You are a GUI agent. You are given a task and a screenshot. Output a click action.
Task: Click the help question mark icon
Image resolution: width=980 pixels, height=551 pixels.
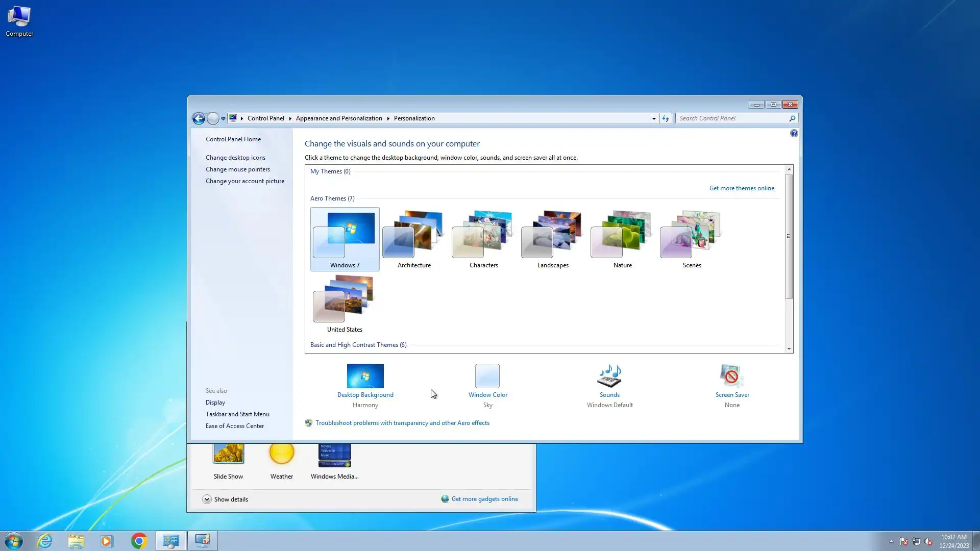794,133
